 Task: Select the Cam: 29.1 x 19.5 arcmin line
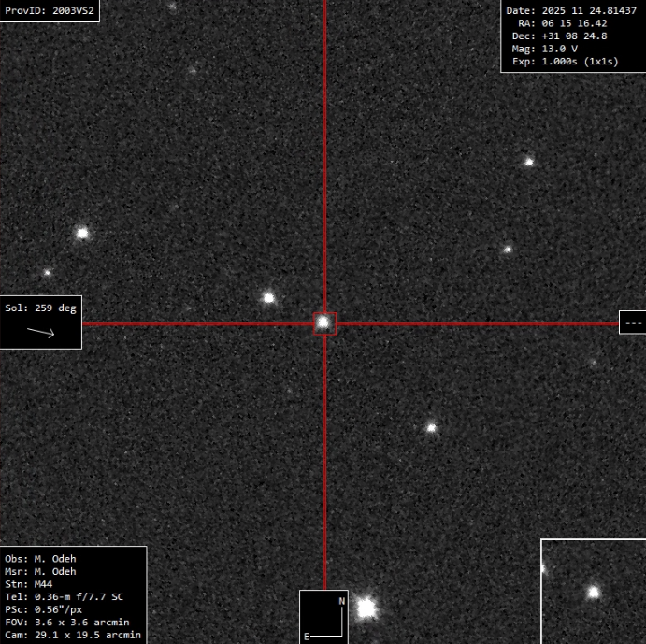tap(72, 636)
